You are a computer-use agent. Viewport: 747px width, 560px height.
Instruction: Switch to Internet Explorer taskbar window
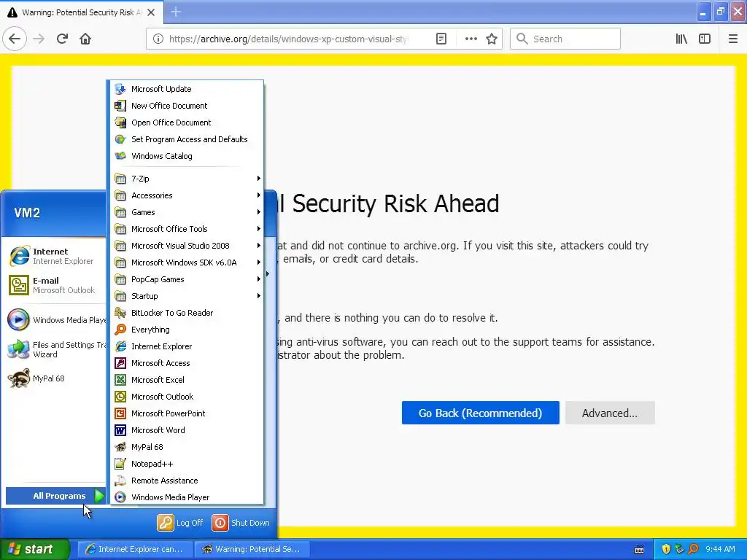(x=135, y=549)
